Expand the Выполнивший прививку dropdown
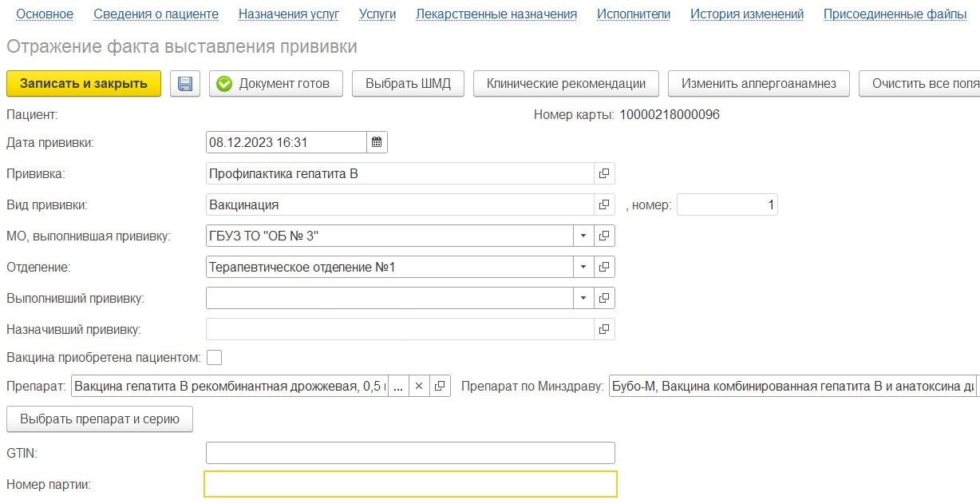Screen dimensions: 980x504 (x=583, y=298)
